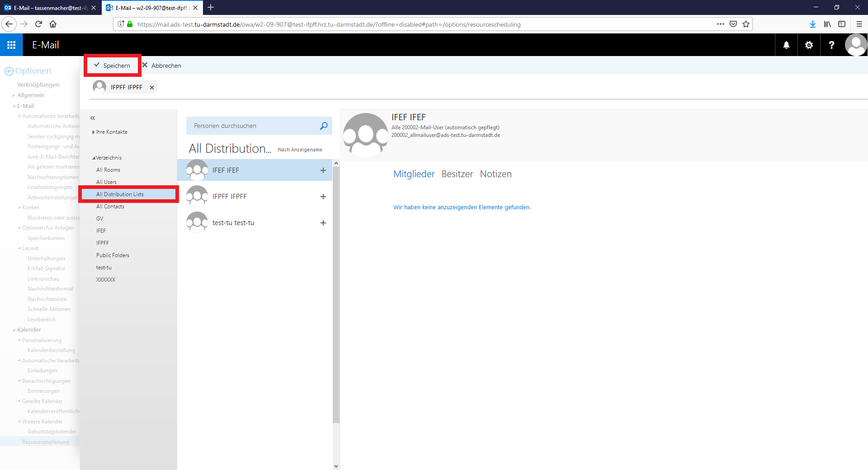Viewport: 868px width, 470px height.
Task: Collapse Kalender options section
Action: click(14, 330)
